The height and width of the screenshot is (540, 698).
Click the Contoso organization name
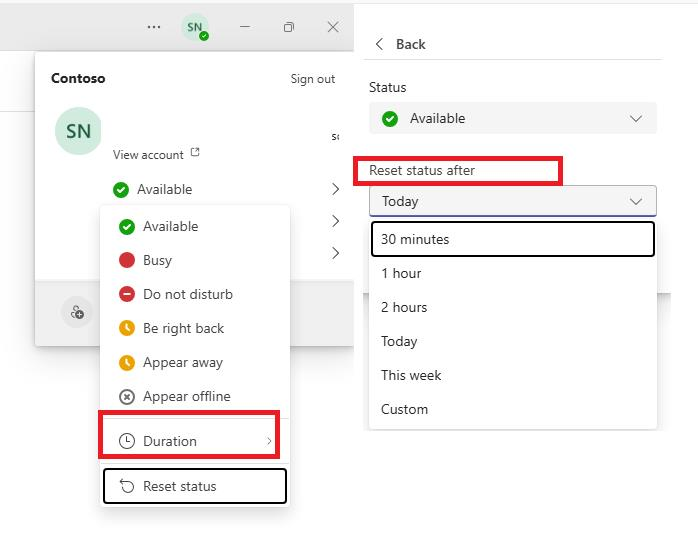point(78,78)
